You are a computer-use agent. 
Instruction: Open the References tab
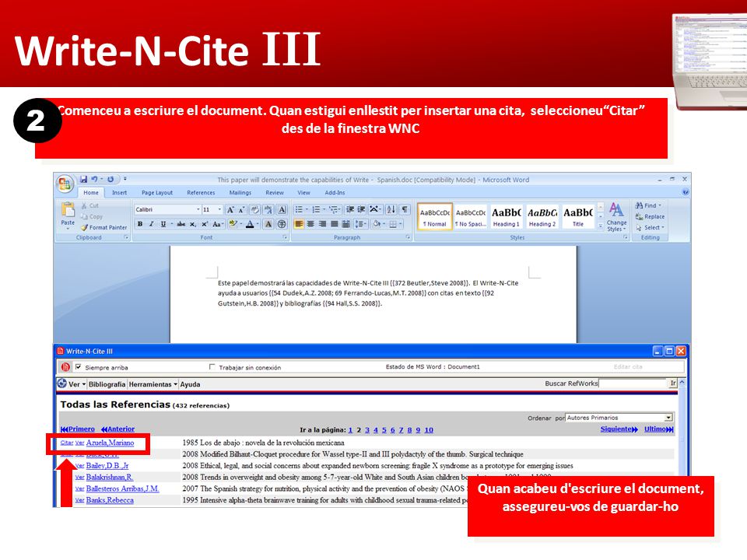[201, 193]
